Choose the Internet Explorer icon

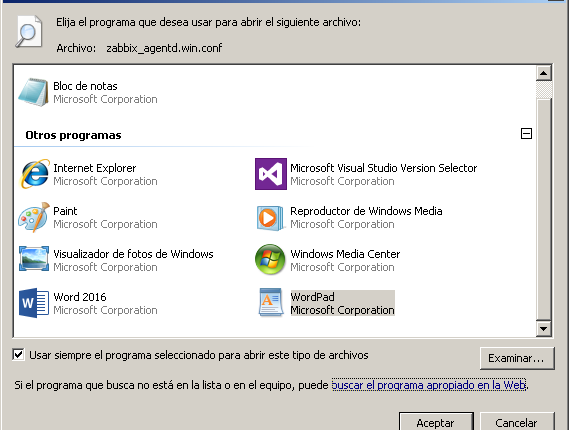[34, 174]
